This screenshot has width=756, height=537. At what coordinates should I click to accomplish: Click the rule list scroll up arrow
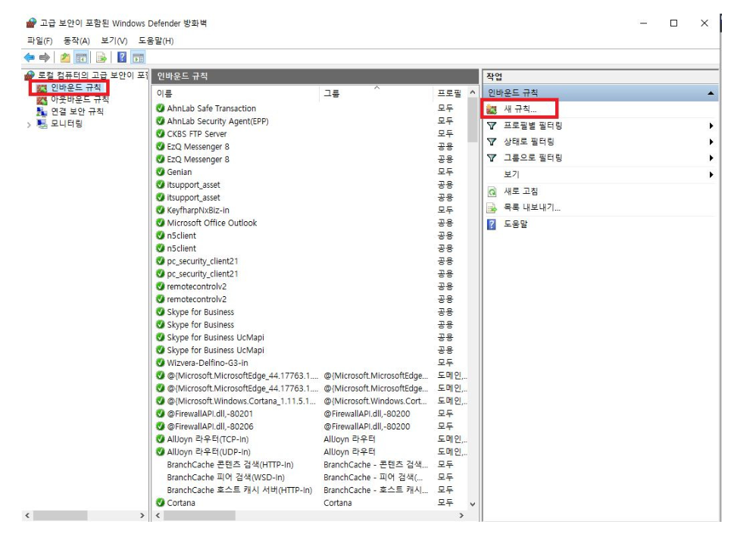click(x=473, y=92)
